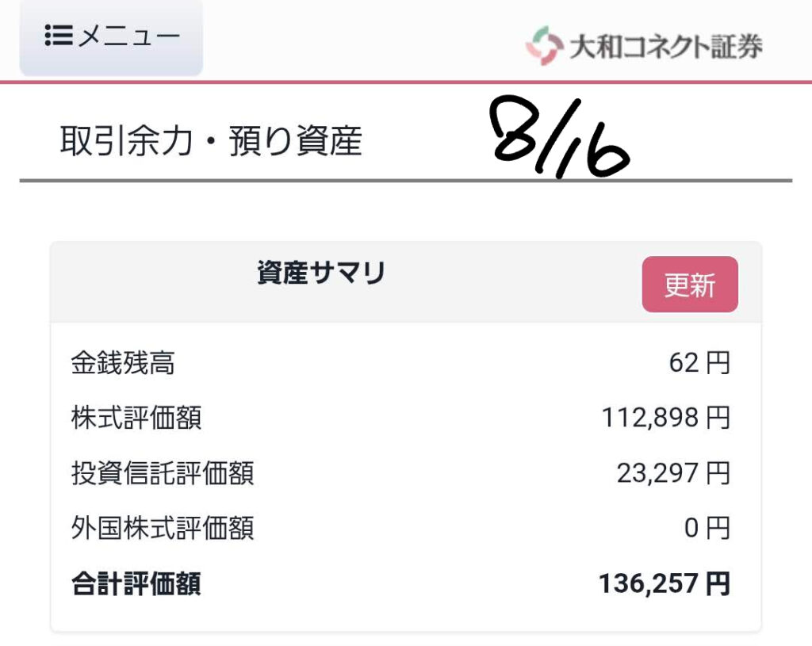Refresh assets with the 更新 button
Screen dimensions: 812x646
tap(690, 285)
